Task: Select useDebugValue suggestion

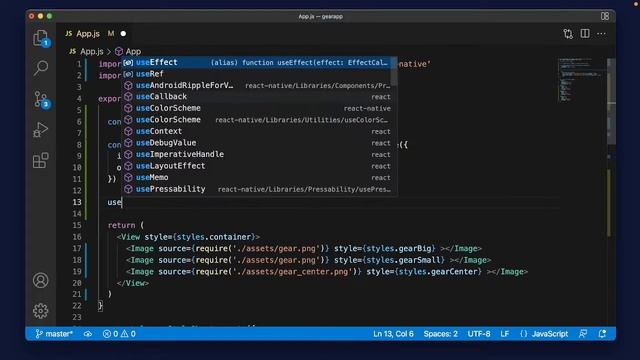Action: point(257,143)
